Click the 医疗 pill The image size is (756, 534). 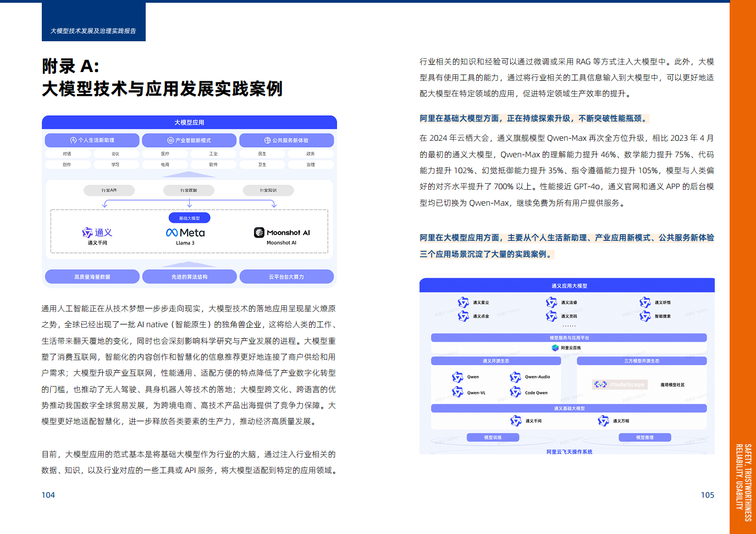[165, 154]
